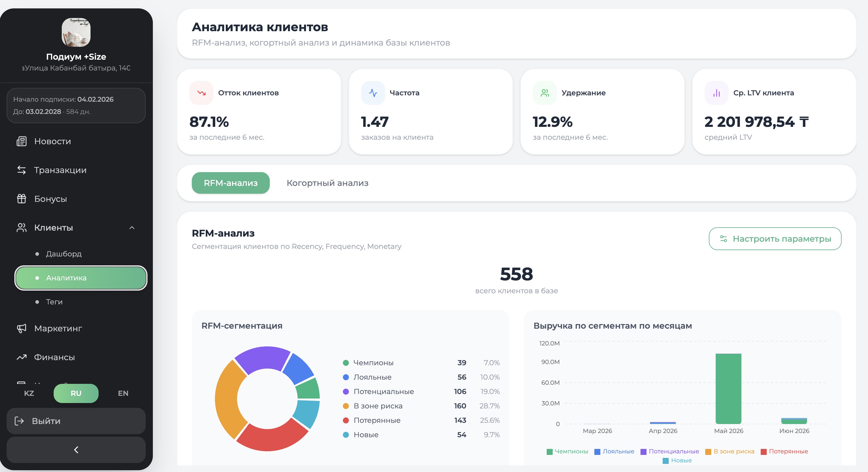
Task: Click the 558 total clients number
Action: (516, 274)
